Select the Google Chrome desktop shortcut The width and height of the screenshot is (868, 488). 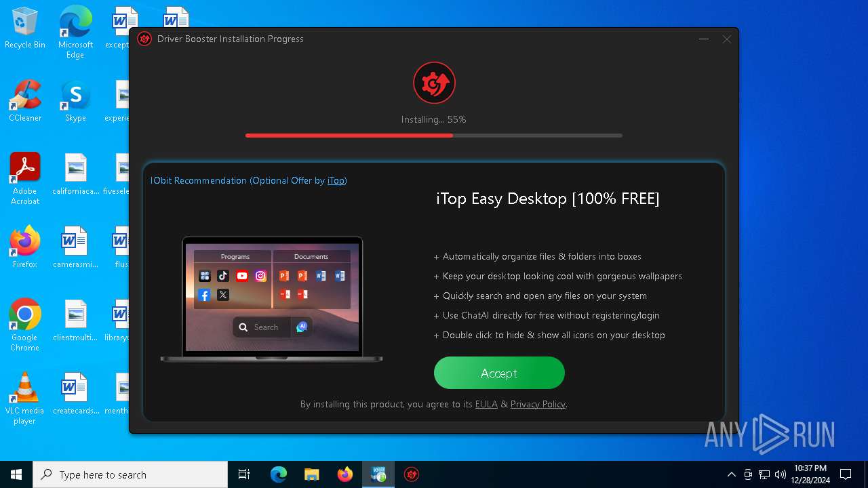(25, 325)
